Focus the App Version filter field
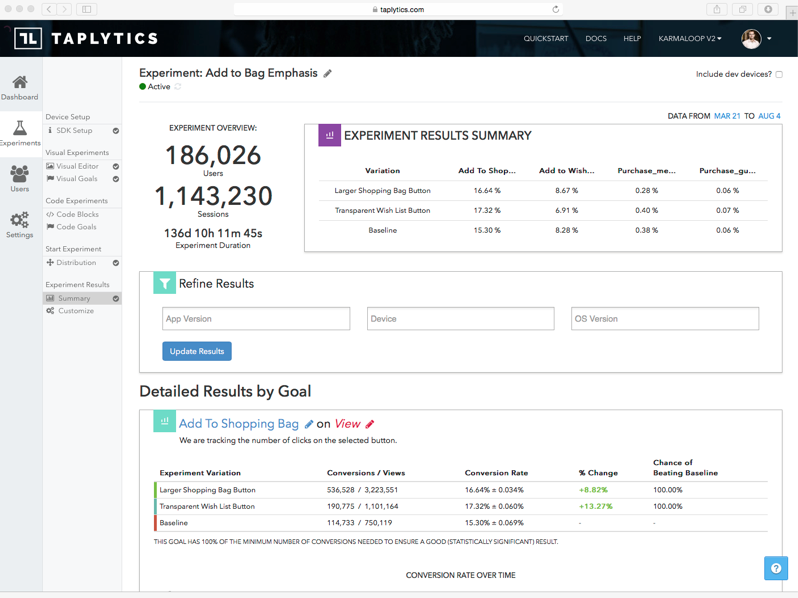This screenshot has width=798, height=598. click(x=256, y=319)
